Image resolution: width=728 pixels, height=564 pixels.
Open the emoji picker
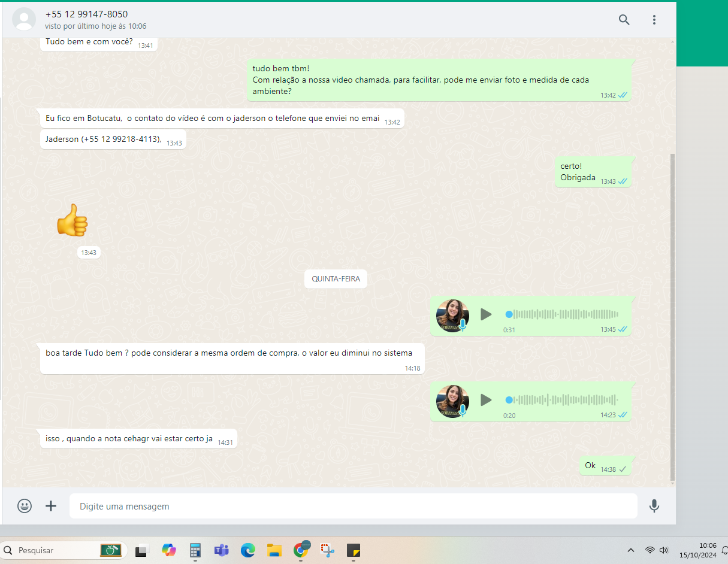25,506
